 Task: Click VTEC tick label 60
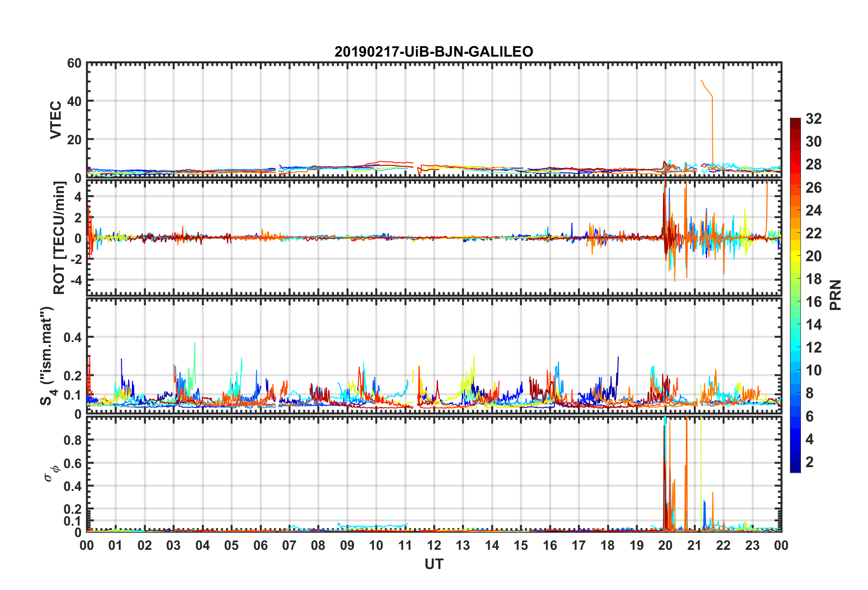[74, 63]
